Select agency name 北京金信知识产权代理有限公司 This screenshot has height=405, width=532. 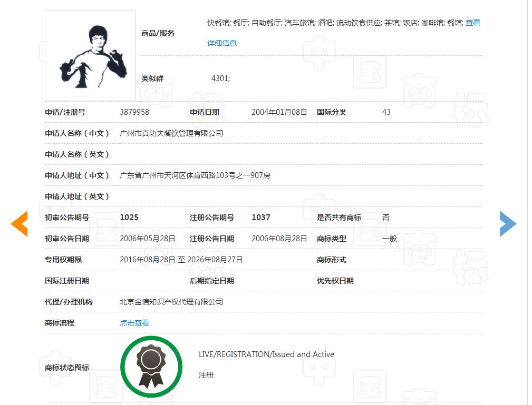(171, 302)
